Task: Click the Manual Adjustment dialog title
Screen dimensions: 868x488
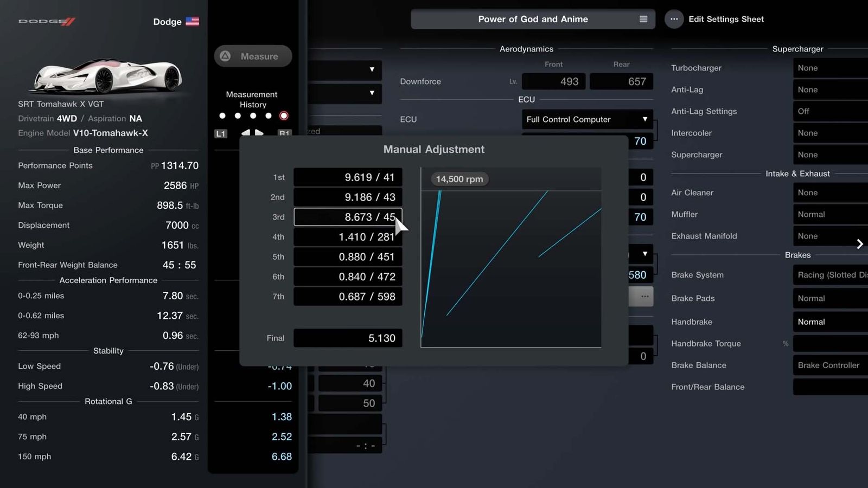Action: click(434, 149)
